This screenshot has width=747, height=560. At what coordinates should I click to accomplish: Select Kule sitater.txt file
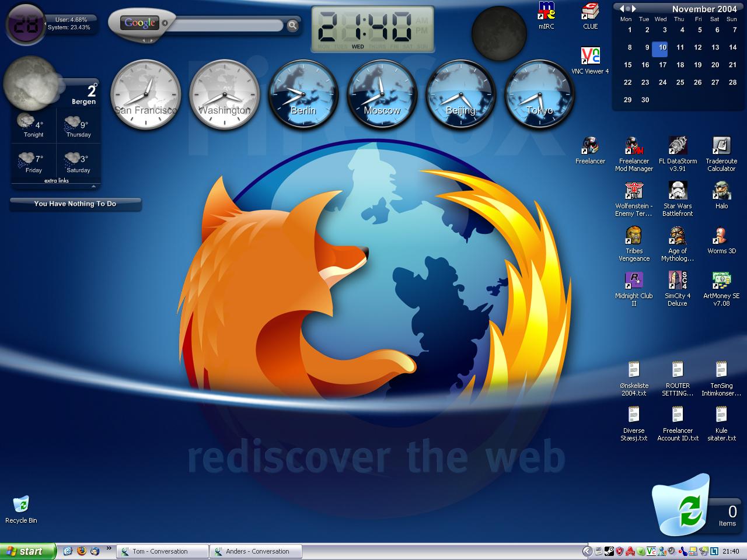[x=721, y=423]
